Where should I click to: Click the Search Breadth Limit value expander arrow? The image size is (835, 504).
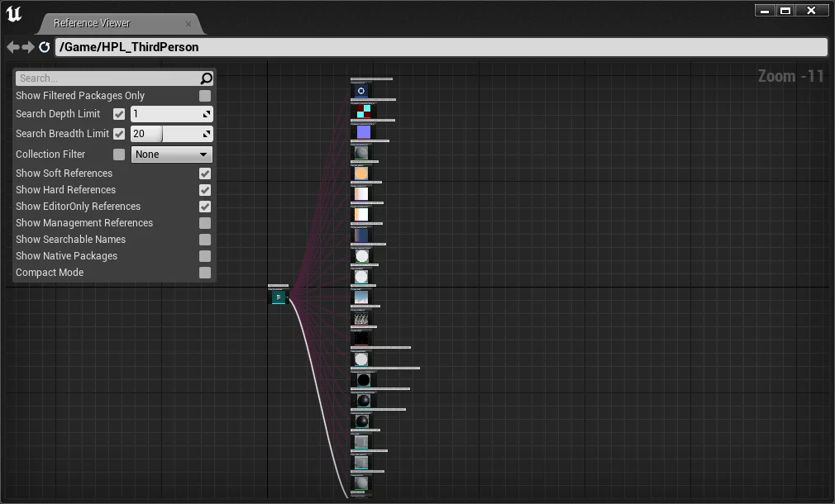click(x=207, y=134)
